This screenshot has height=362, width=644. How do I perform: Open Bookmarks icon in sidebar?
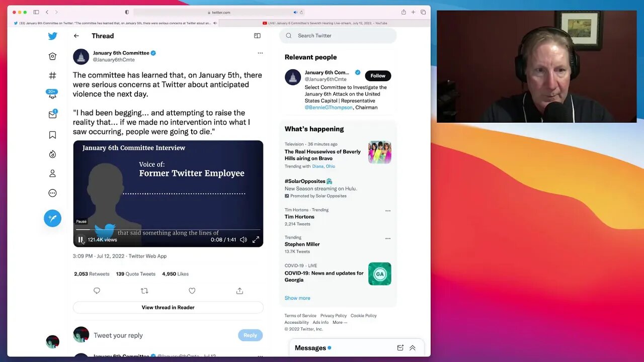point(52,135)
